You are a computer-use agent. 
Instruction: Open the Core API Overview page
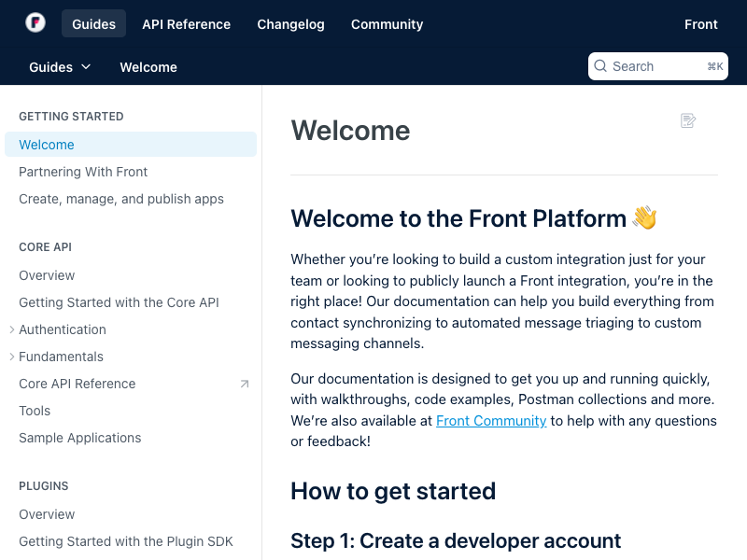point(47,275)
